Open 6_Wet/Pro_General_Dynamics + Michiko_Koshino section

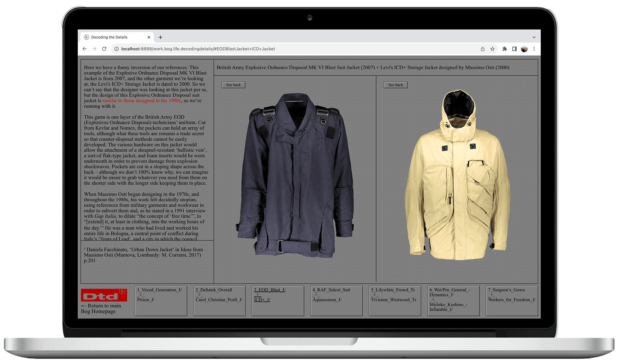coord(453,301)
